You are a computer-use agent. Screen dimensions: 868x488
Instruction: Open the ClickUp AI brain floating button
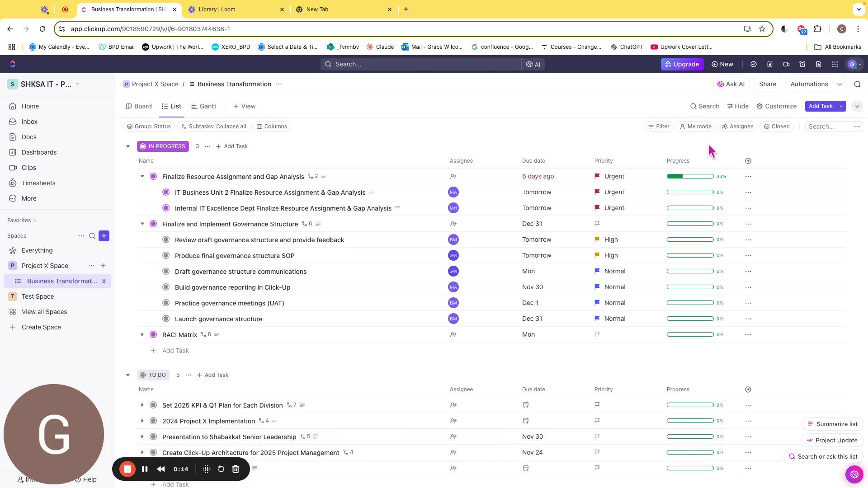[x=854, y=474]
